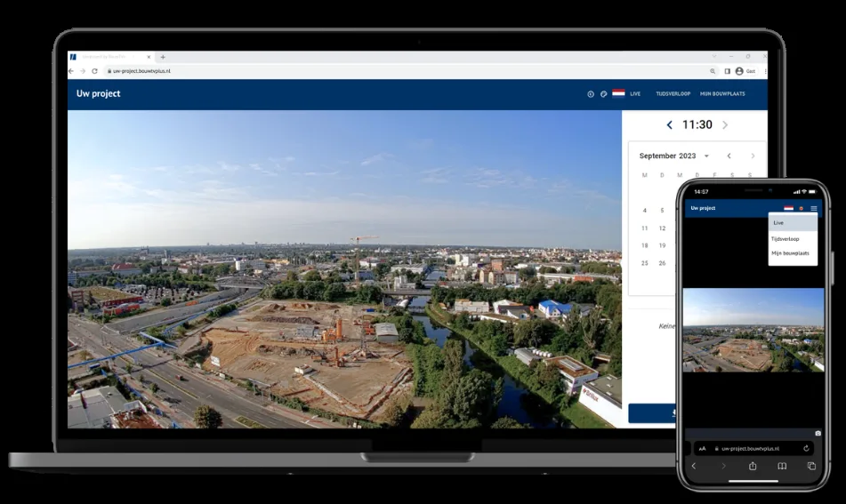846x504 pixels.
Task: Select day 26 in the calendar
Action: coord(662,264)
